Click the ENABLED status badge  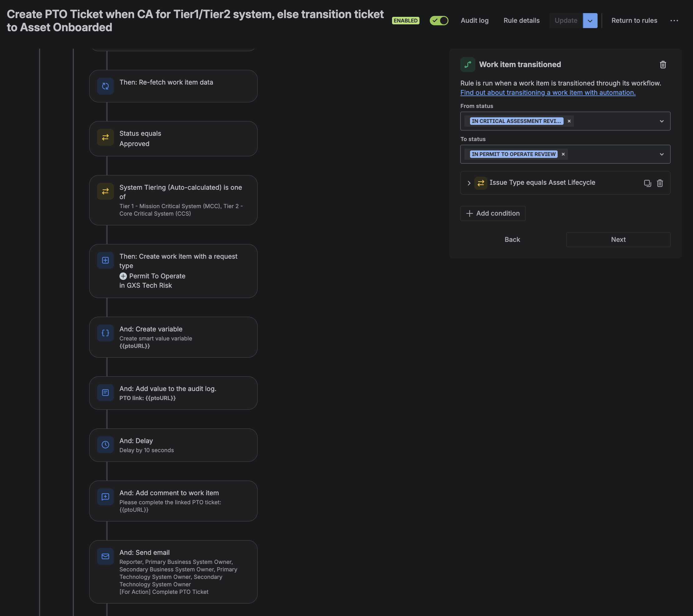(405, 21)
